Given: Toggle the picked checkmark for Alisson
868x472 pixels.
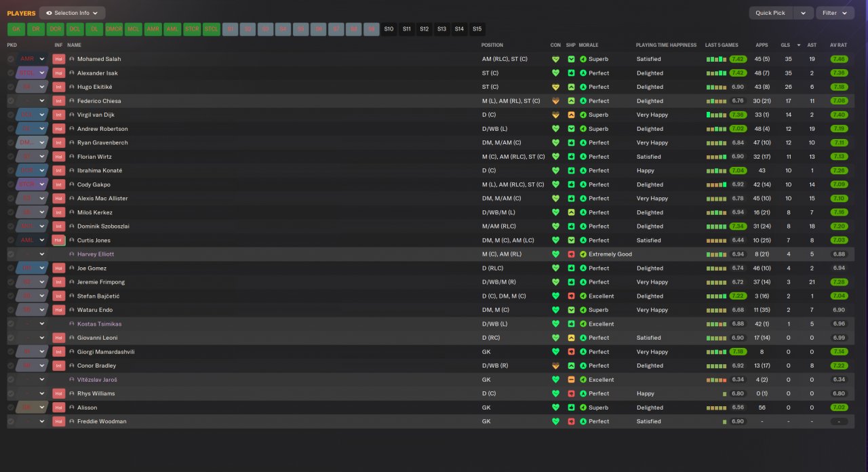Looking at the screenshot, I should (11, 408).
